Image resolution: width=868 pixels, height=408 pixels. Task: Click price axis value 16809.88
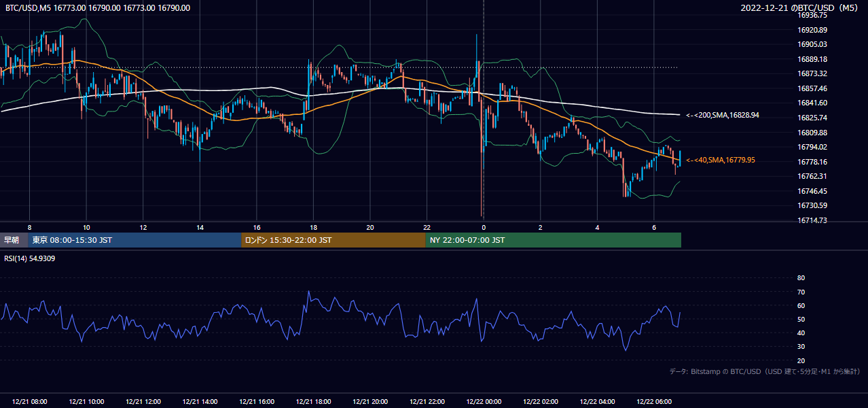pyautogui.click(x=812, y=133)
